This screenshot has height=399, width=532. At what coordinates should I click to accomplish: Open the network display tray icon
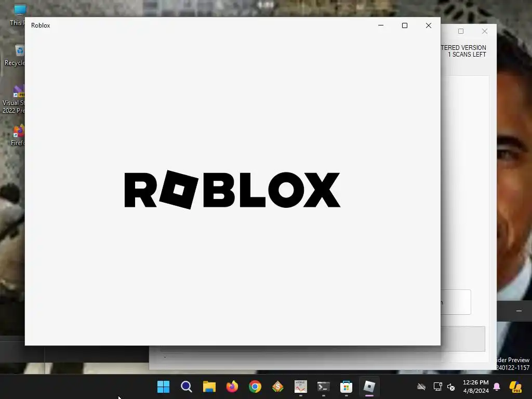pos(437,387)
